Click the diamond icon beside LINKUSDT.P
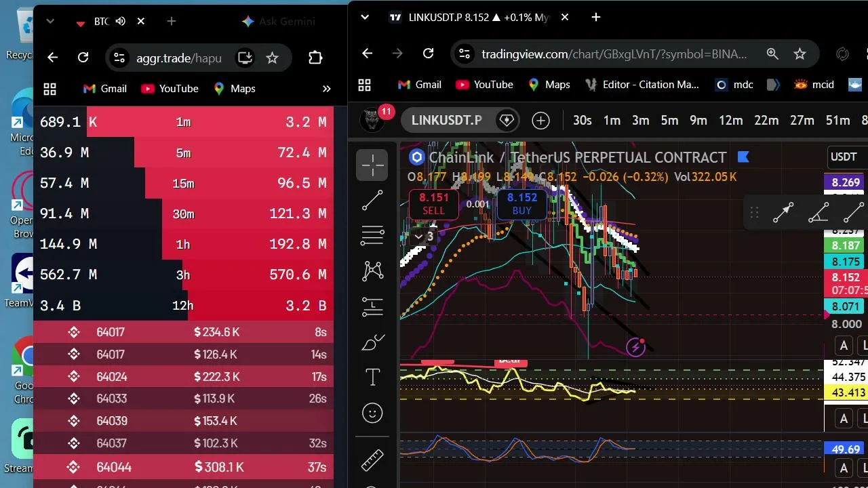The image size is (868, 488). click(507, 121)
